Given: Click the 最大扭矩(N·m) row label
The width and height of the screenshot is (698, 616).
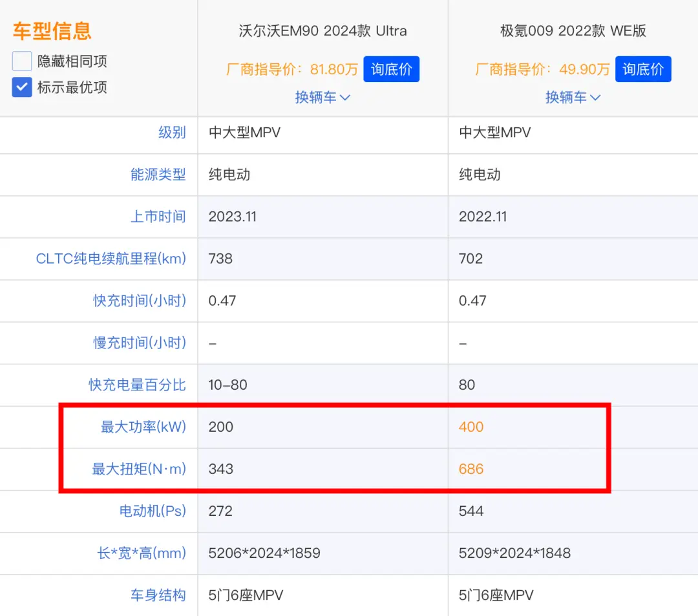Looking at the screenshot, I should [x=139, y=469].
